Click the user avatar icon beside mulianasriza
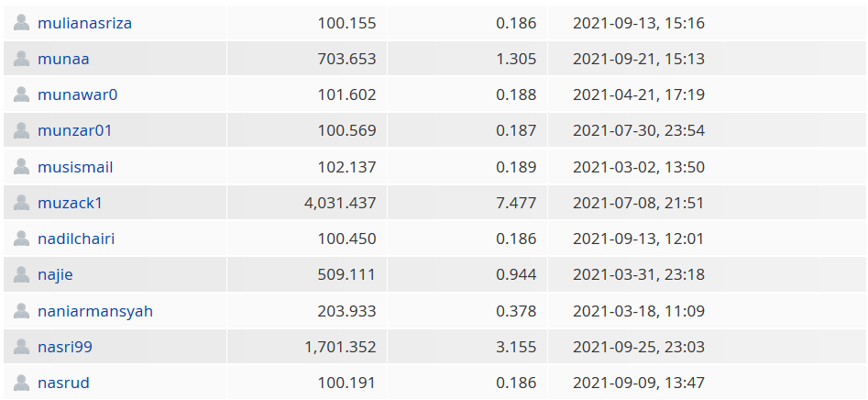 22,23
